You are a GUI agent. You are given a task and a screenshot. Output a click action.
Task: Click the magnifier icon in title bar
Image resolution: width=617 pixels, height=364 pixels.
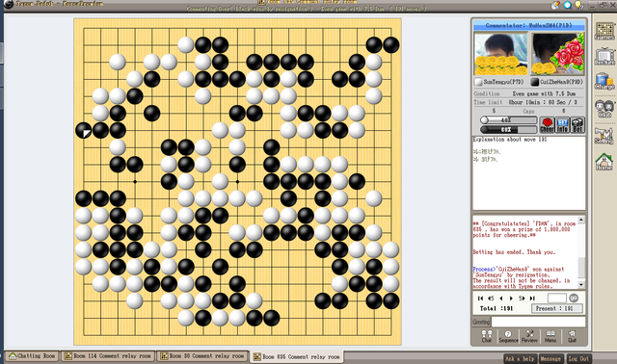click(x=567, y=5)
